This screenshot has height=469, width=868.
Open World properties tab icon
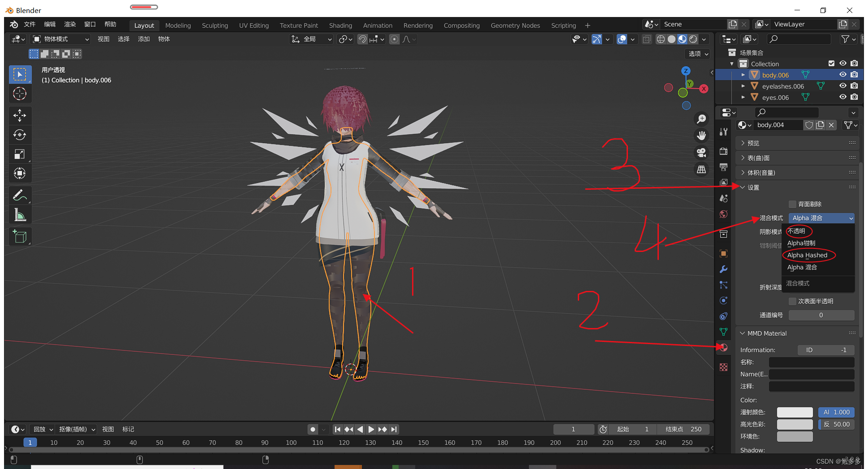point(723,214)
